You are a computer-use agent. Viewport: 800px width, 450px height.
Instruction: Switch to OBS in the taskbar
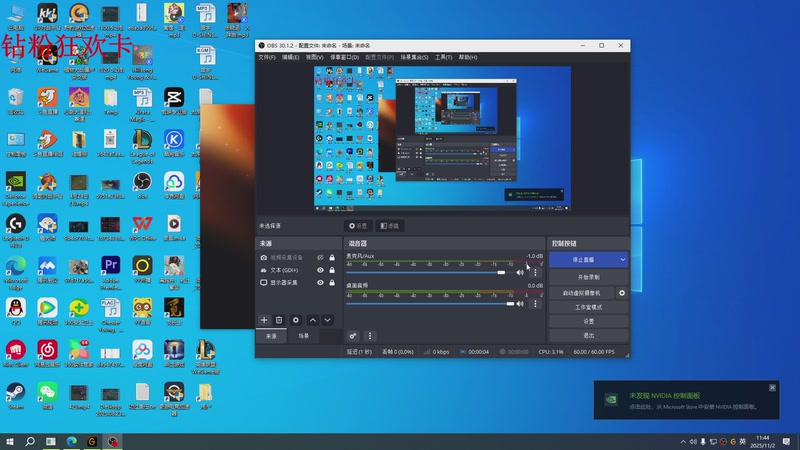click(113, 441)
